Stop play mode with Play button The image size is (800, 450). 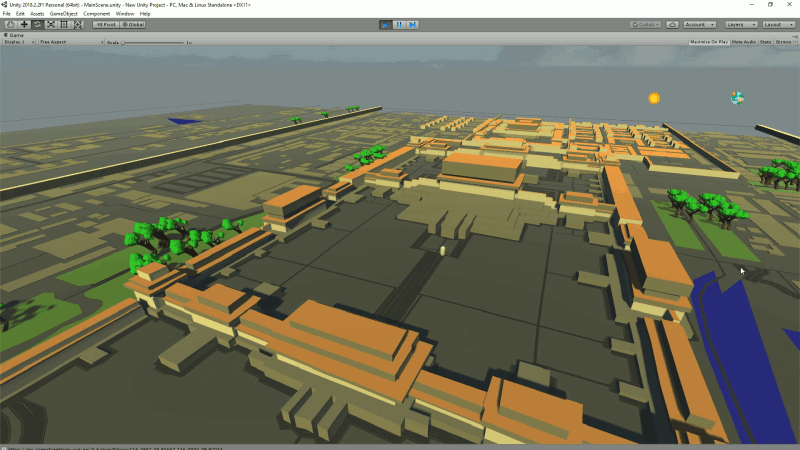coord(386,24)
